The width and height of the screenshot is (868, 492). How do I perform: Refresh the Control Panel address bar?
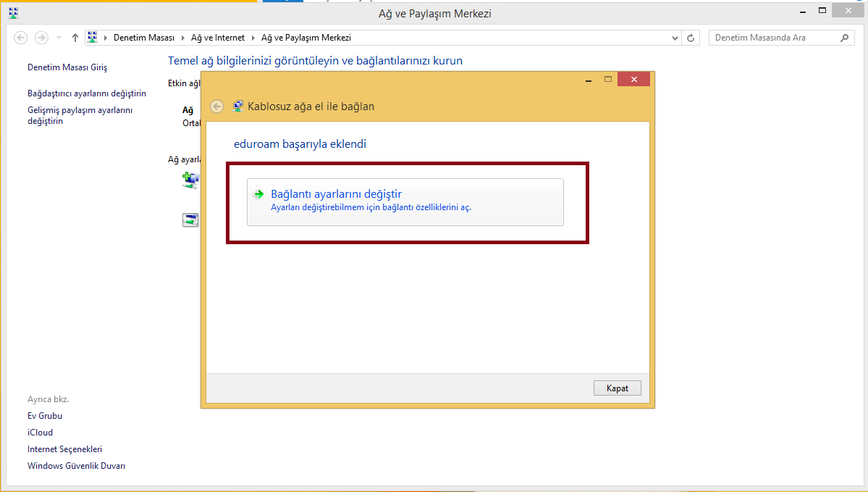[691, 38]
